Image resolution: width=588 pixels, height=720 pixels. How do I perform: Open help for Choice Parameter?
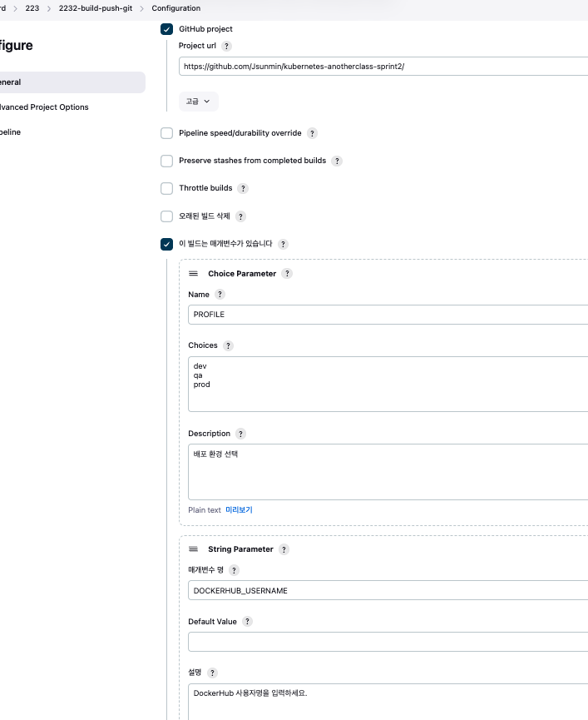[x=287, y=274]
